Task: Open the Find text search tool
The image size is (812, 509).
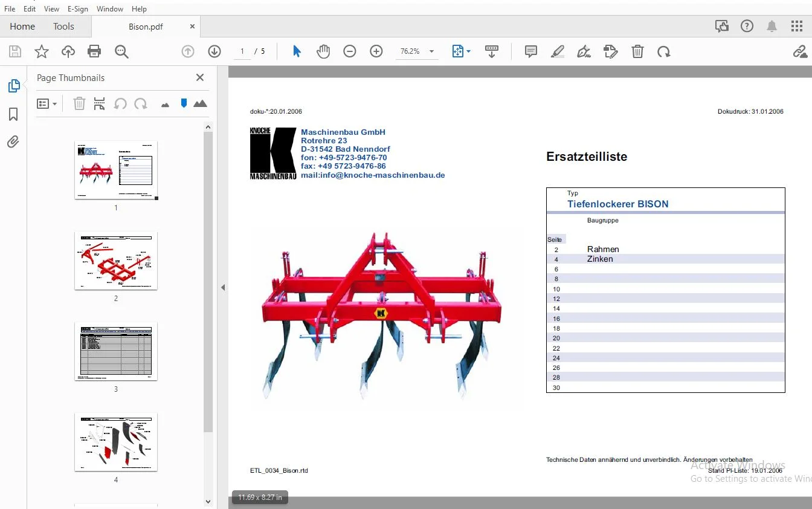Action: tap(121, 52)
